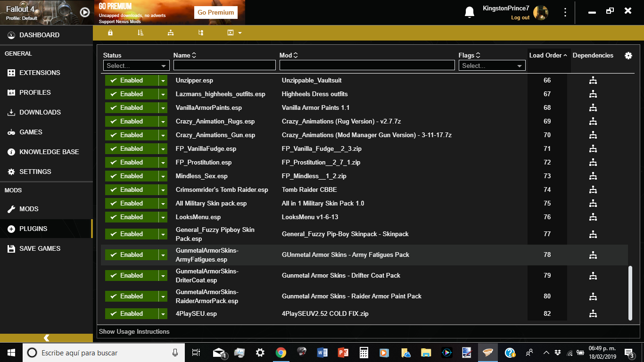Open status dropdown for GunmetalArmorSkins-RaiderArmorPack.esp
644x362 pixels.
(x=163, y=296)
